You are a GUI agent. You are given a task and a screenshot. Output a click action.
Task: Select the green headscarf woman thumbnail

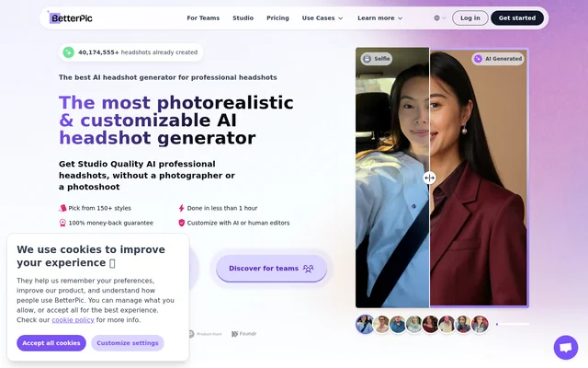[414, 325]
